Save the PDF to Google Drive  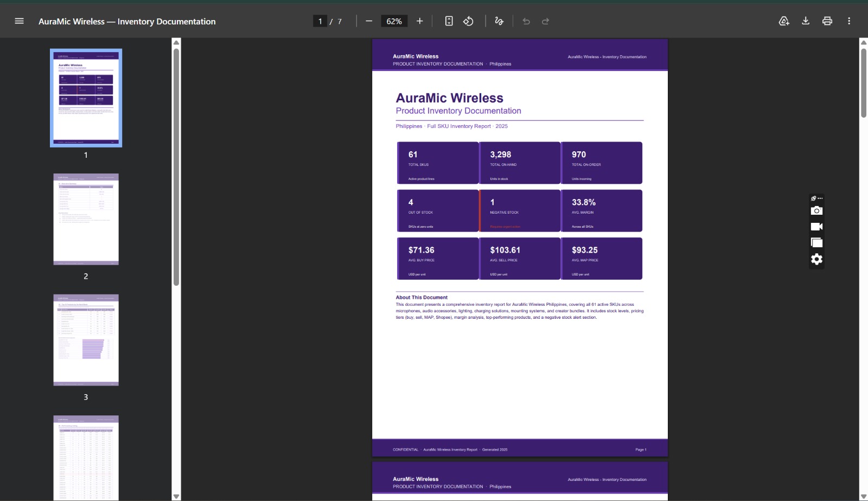pyautogui.click(x=784, y=21)
